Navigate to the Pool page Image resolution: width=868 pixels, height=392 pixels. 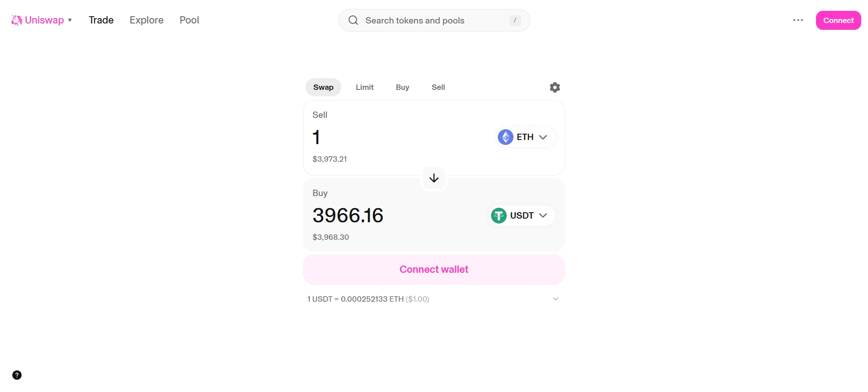tap(189, 20)
